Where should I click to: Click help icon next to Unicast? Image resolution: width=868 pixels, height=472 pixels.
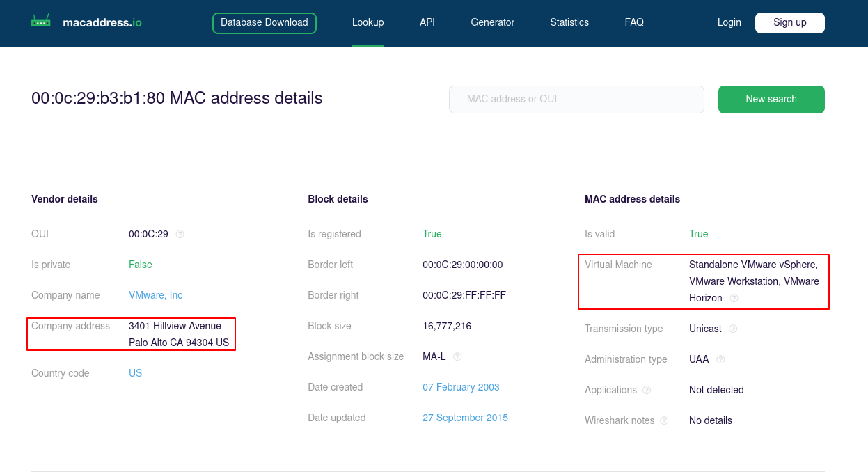click(x=733, y=329)
